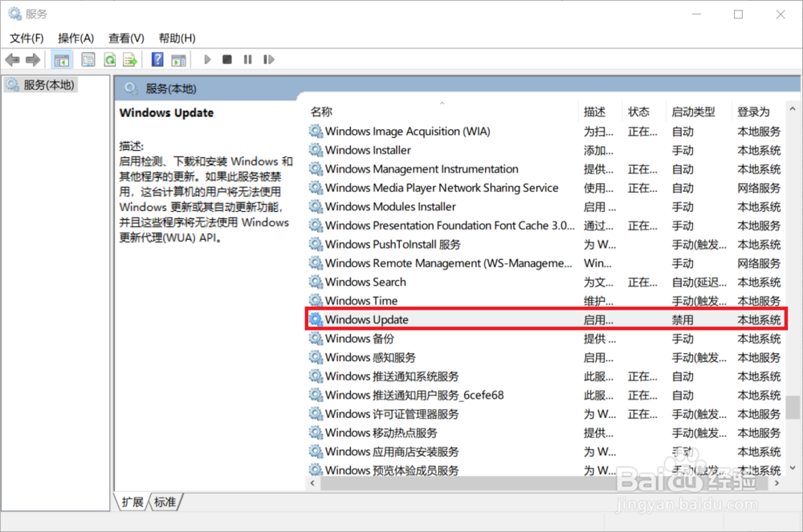This screenshot has width=803, height=532.
Task: Select the Windows Update service name
Action: [367, 319]
